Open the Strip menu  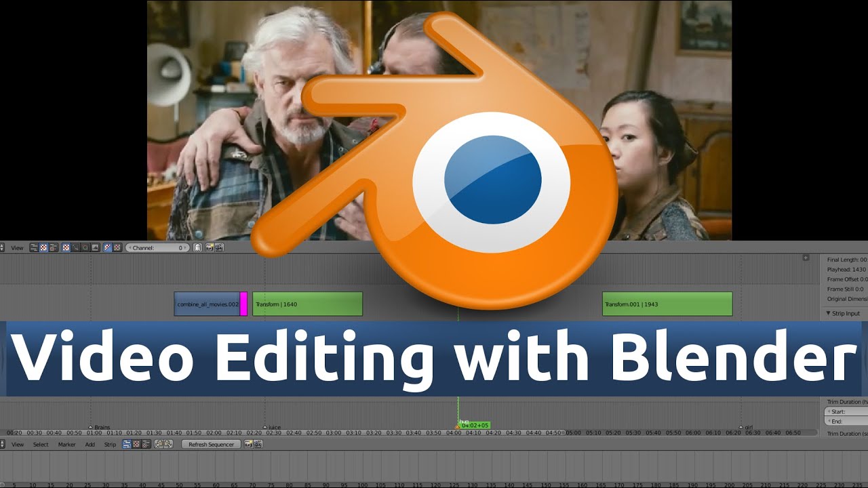tap(110, 445)
